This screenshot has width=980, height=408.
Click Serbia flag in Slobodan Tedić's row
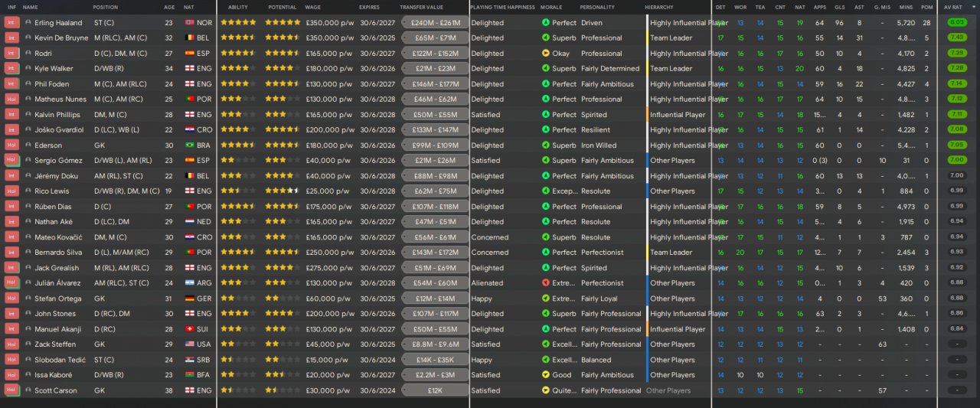(190, 360)
